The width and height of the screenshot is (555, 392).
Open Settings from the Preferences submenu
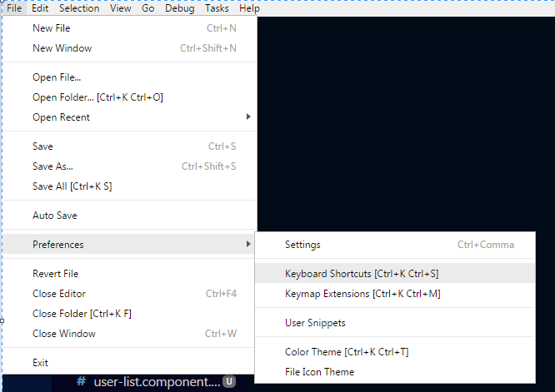coord(302,245)
